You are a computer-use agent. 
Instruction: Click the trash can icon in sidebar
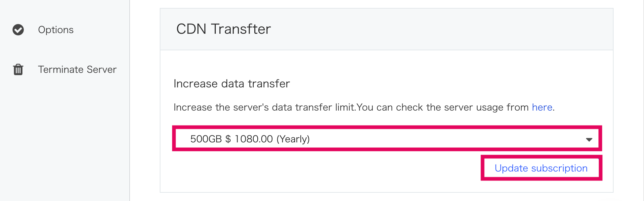[18, 70]
